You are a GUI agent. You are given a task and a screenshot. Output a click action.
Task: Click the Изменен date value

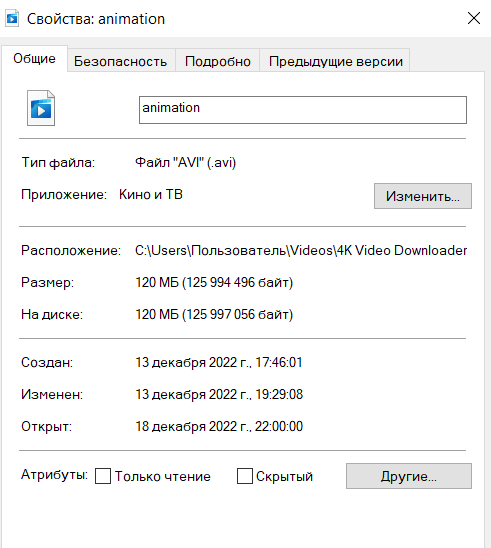(219, 394)
